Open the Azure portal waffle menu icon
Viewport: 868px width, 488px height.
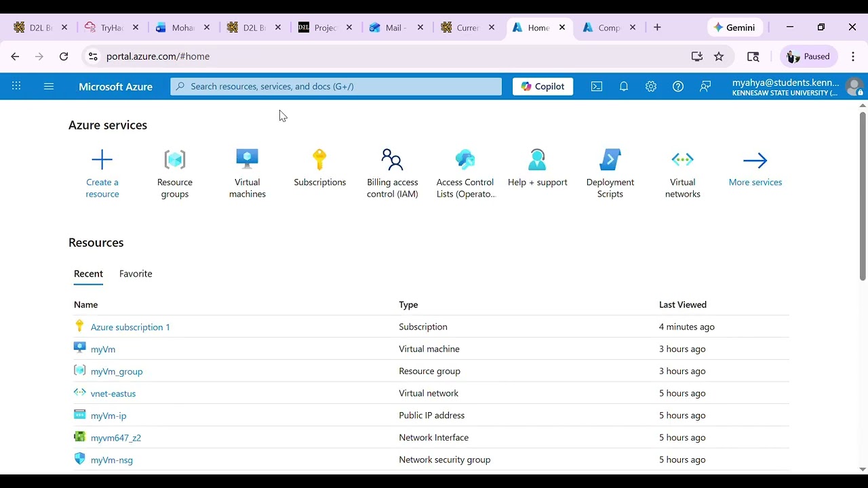[x=16, y=86]
